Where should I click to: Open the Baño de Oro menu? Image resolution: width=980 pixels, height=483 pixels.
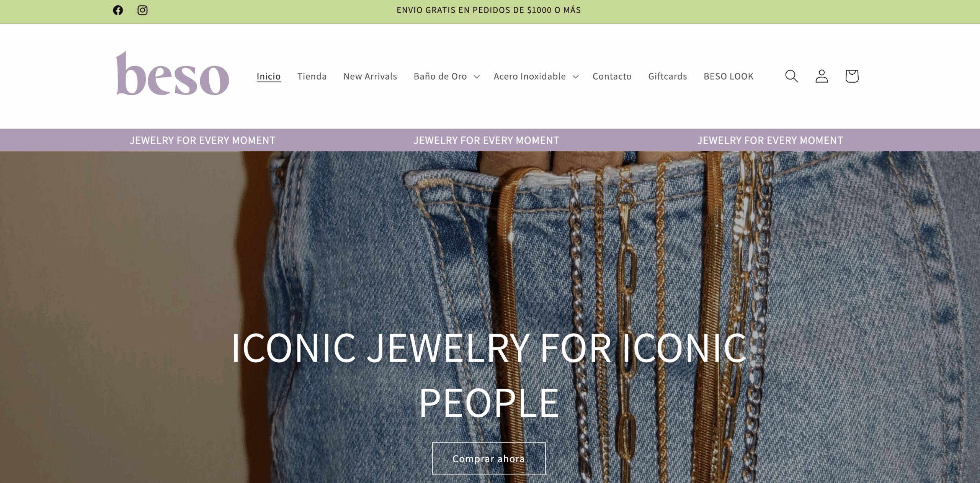[x=440, y=76]
